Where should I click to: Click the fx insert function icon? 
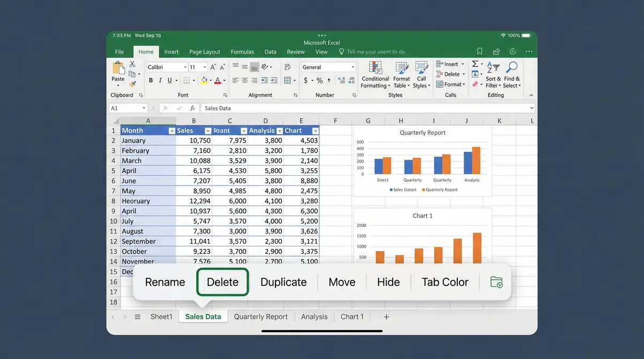point(192,108)
